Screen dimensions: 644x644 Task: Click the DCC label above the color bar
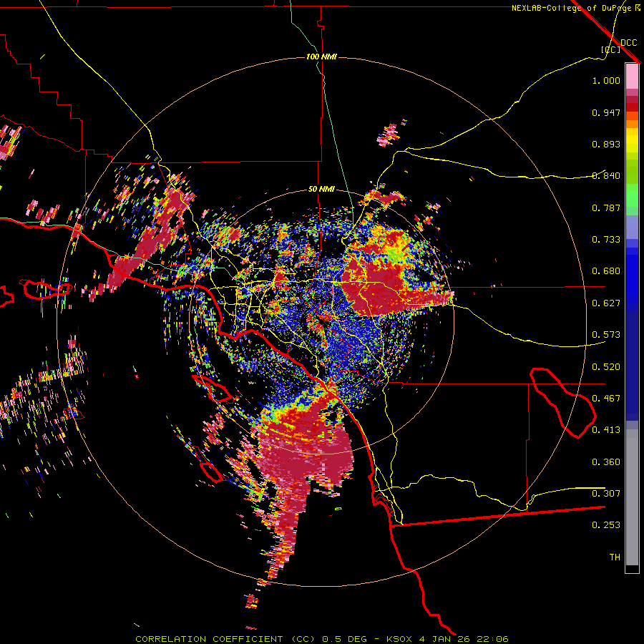point(628,43)
